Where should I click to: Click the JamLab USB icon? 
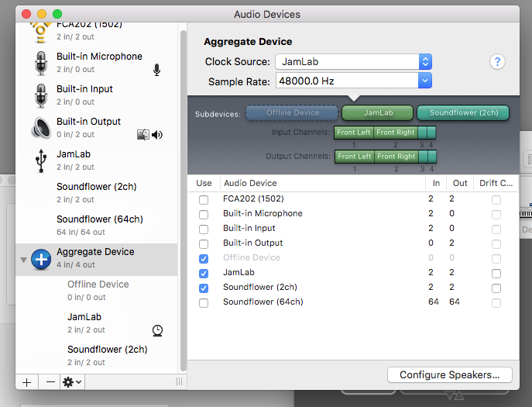[x=41, y=160]
